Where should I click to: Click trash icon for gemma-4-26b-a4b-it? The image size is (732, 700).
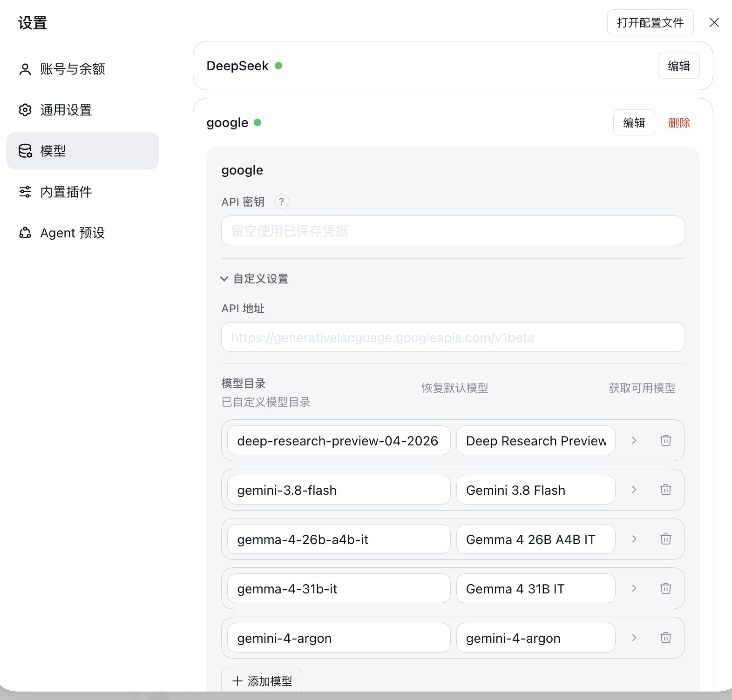[x=666, y=539]
